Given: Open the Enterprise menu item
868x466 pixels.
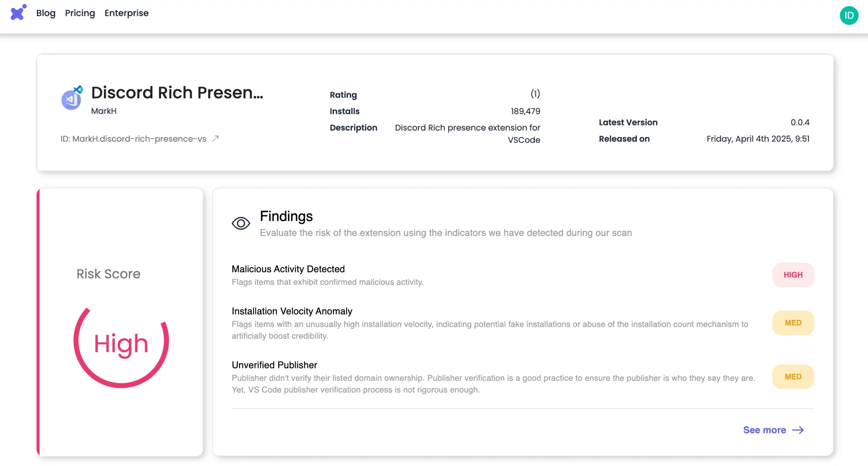Looking at the screenshot, I should (x=126, y=13).
